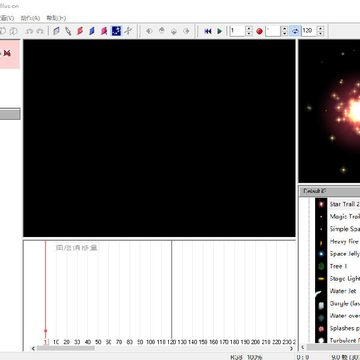
Task: Click the Star Trail 2 thumbnail icon
Action: [321, 204]
